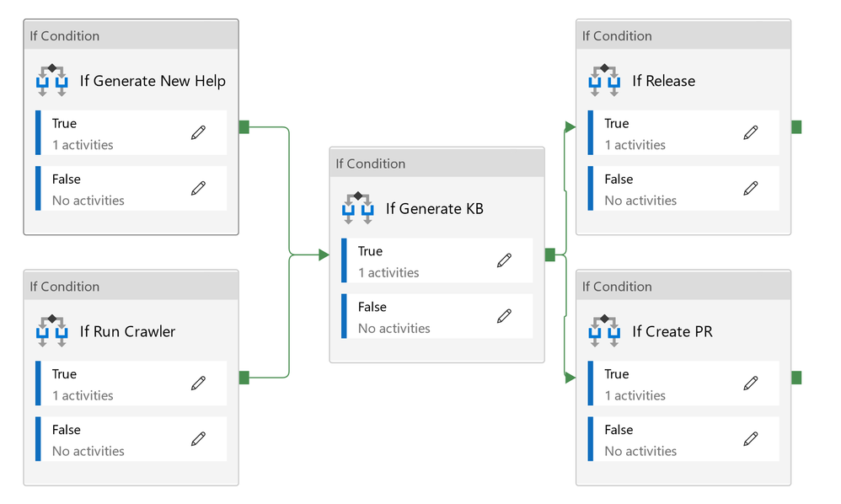Edit True activities of If Create PR
The image size is (841, 504).
click(x=751, y=383)
